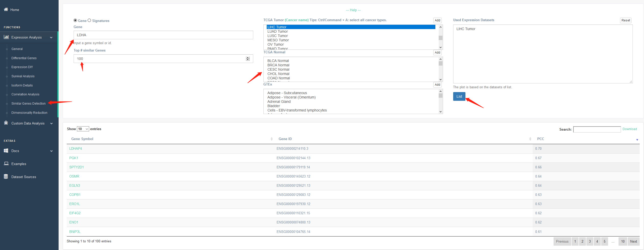
Task: Sort table by PCC column arrow
Action: pos(637,140)
